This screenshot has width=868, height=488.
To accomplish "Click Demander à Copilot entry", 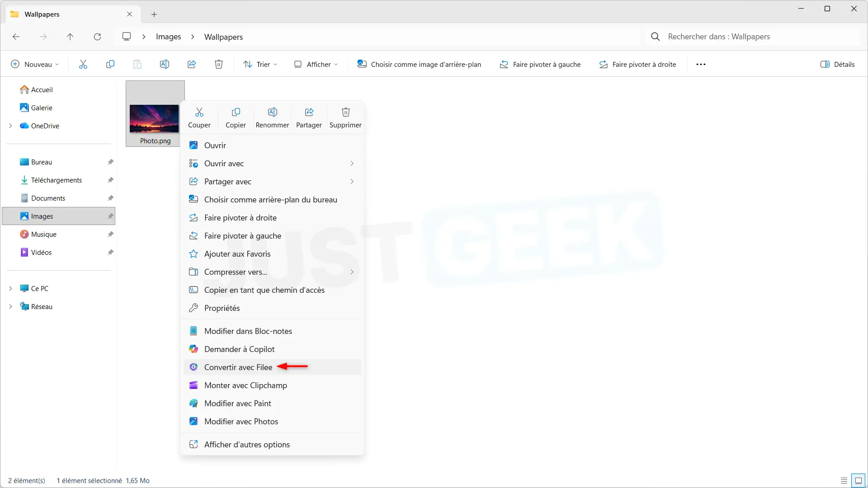I will click(x=273, y=349).
